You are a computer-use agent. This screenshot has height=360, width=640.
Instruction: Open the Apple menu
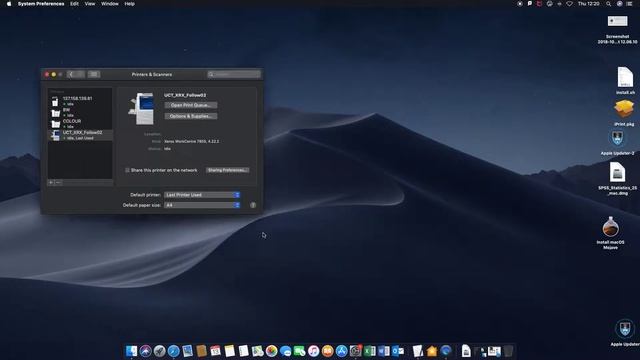(9, 4)
